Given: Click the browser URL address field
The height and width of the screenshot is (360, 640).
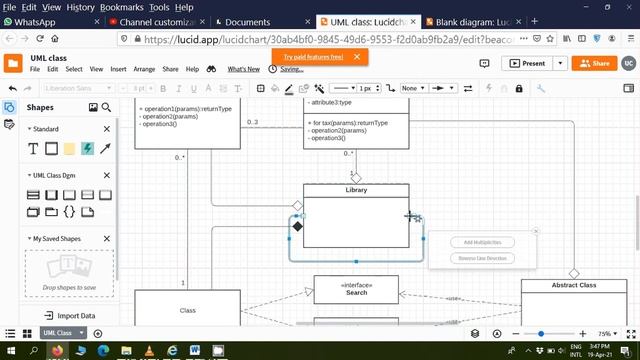Looking at the screenshot, I should coord(329,39).
